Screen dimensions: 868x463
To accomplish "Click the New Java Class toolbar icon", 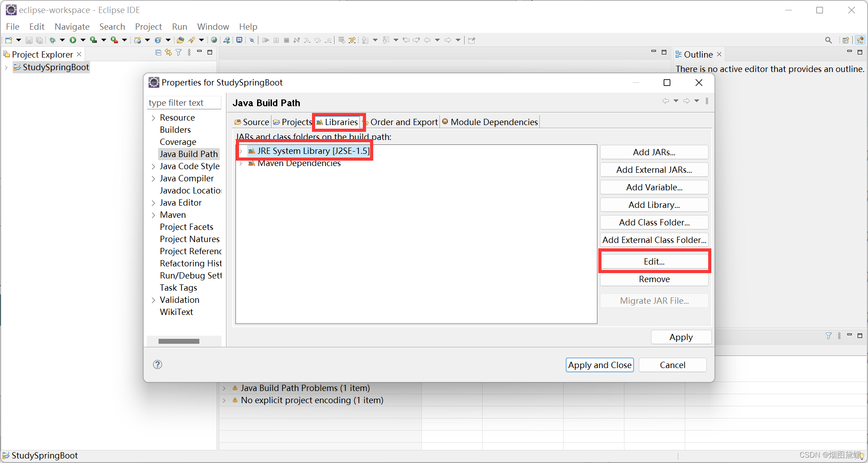I will (158, 40).
